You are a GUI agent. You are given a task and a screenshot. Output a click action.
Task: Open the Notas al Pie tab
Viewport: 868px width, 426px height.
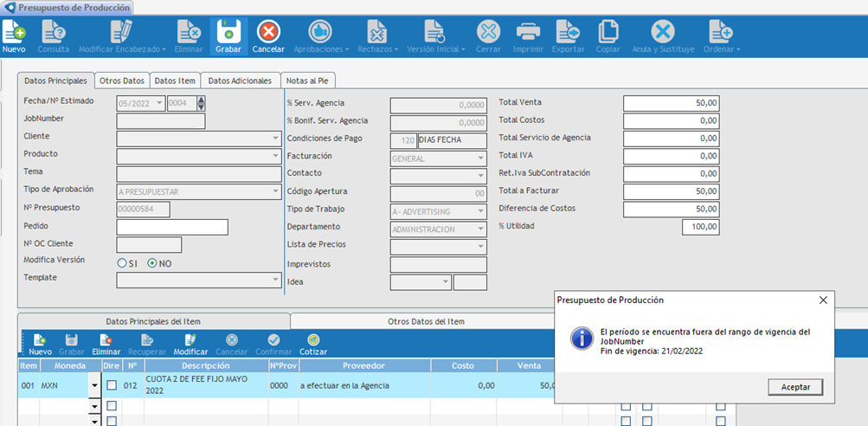[x=307, y=81]
